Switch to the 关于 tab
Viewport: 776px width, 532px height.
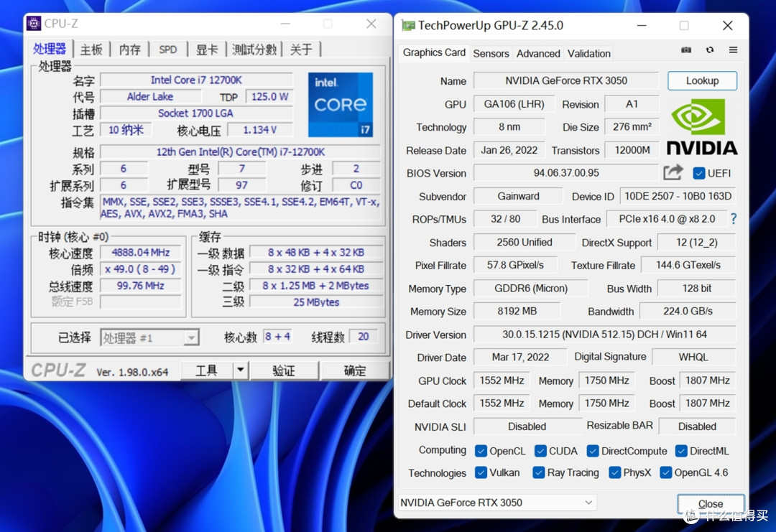click(301, 50)
